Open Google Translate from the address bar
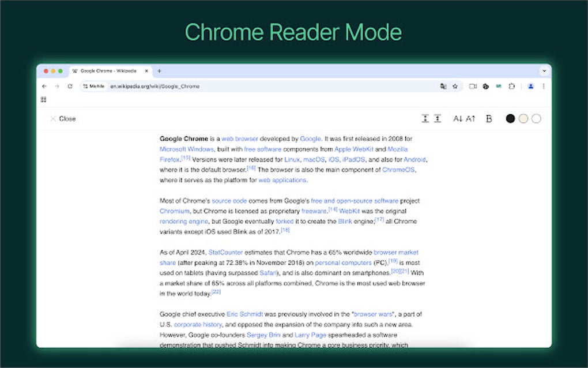The width and height of the screenshot is (588, 368). tap(444, 86)
